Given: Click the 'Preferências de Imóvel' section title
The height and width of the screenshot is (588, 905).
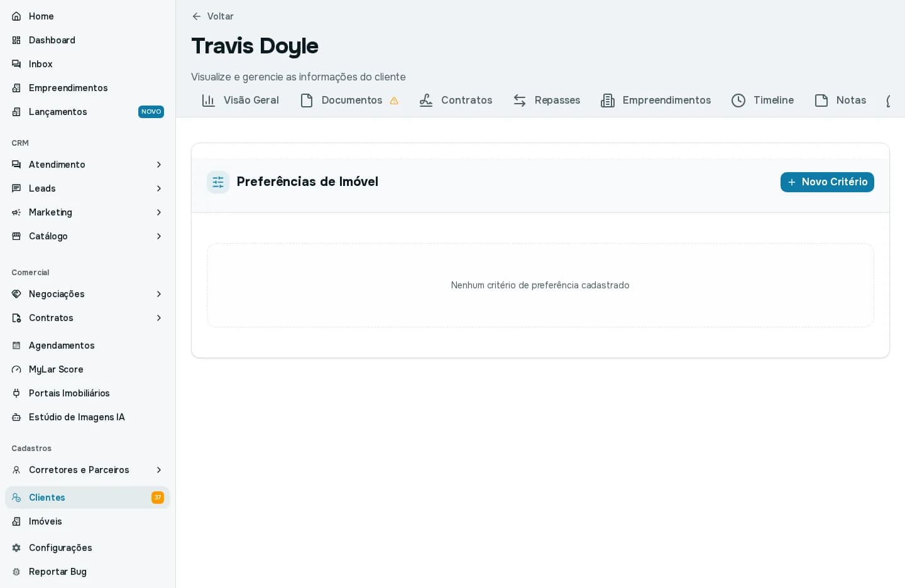Looking at the screenshot, I should click(x=307, y=182).
